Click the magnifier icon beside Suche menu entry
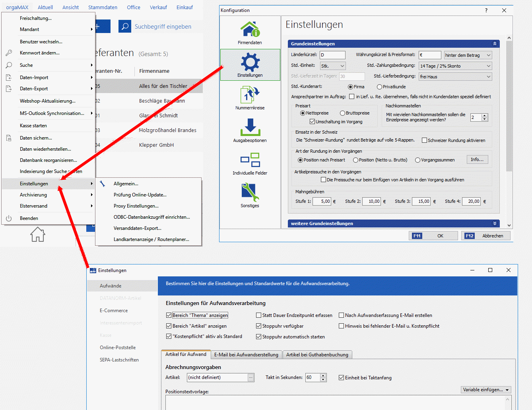 pos(9,65)
